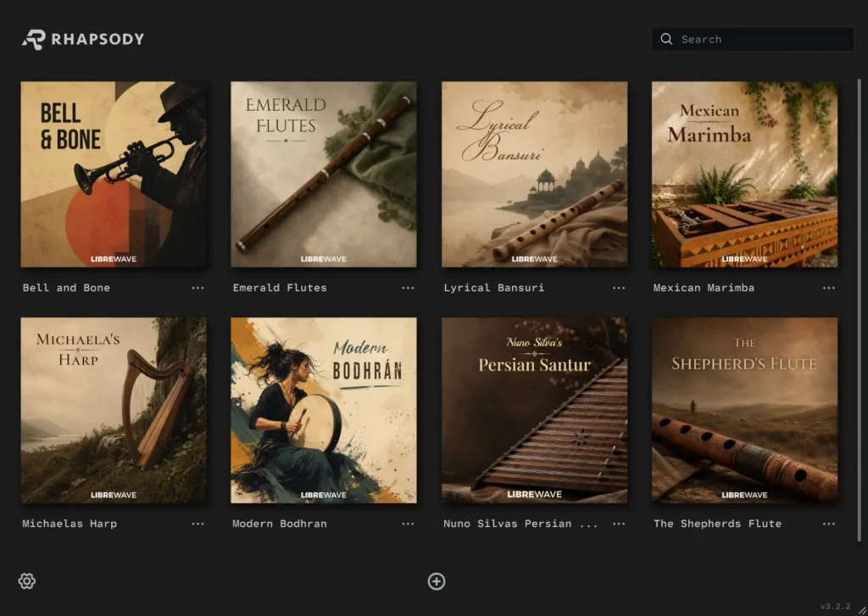Viewport: 868px width, 616px height.
Task: Click the window resize grip icon
Action: (862, 610)
